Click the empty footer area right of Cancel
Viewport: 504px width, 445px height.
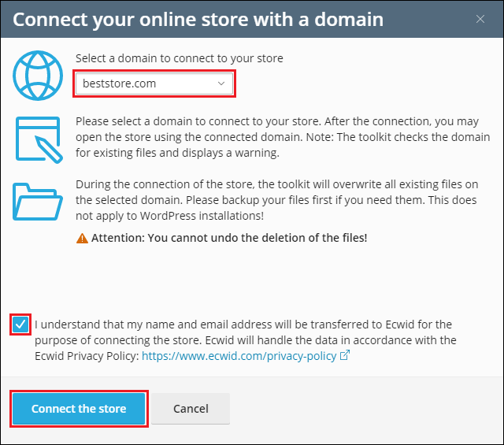(362, 409)
